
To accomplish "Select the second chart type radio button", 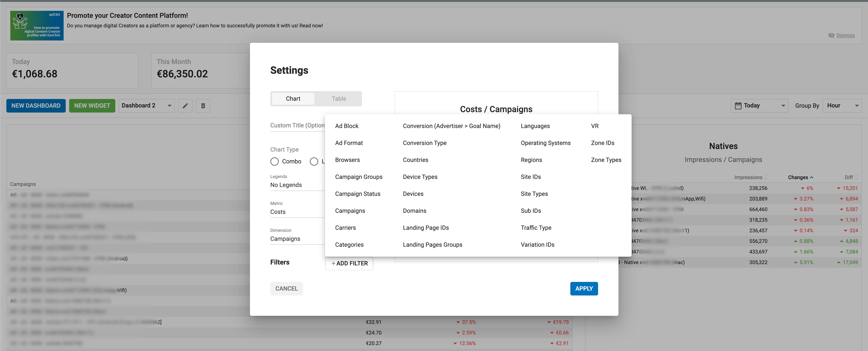I will (x=314, y=161).
